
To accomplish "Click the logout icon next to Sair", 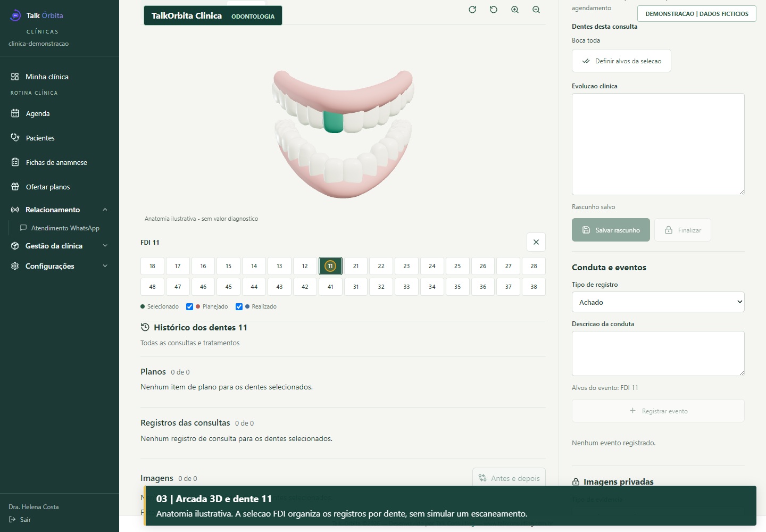I will (13, 519).
